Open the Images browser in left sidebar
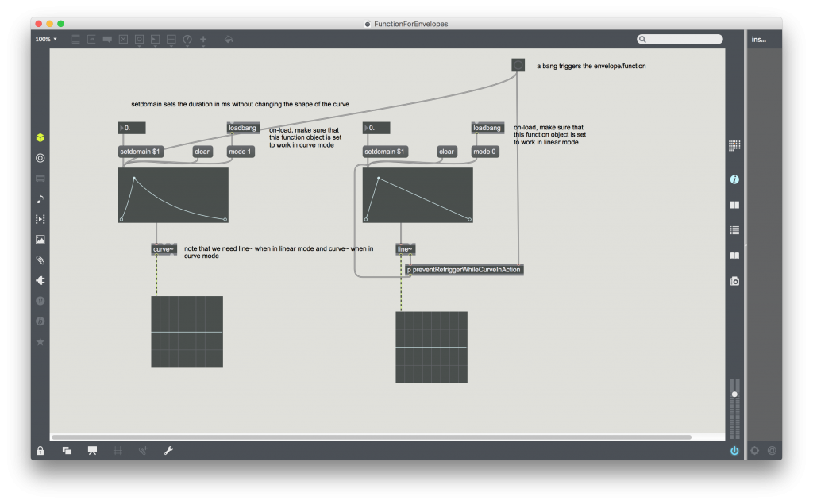The image size is (813, 504). (40, 239)
